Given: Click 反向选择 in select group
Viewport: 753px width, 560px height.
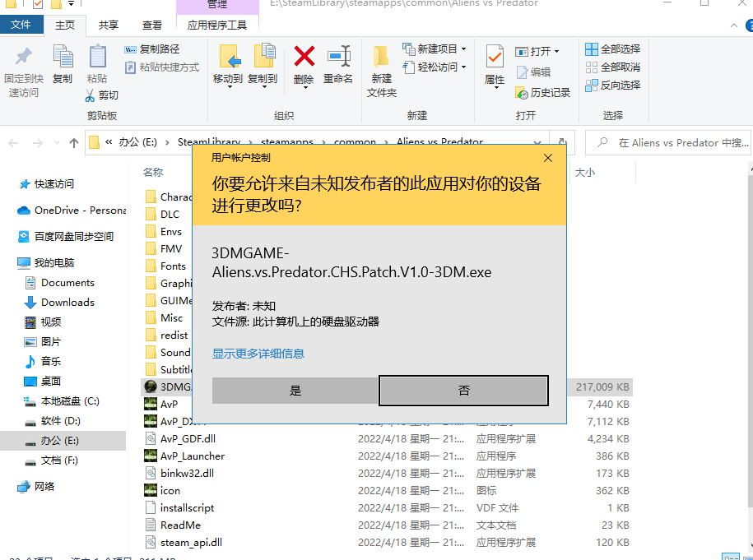Looking at the screenshot, I should [x=613, y=86].
